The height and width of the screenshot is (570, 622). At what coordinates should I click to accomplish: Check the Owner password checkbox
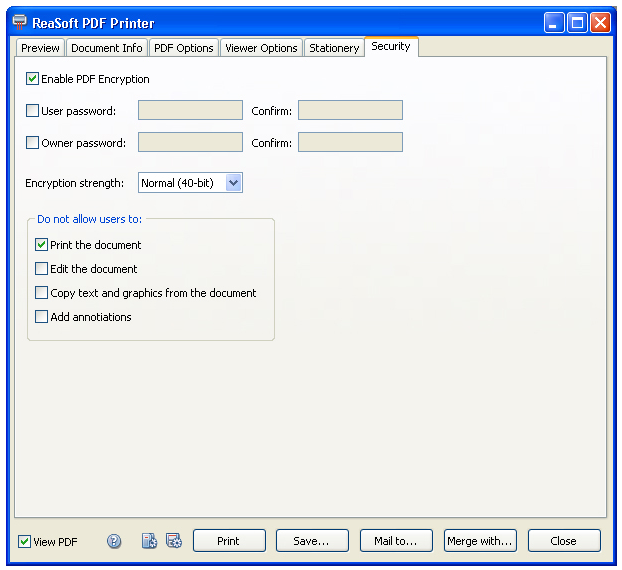click(x=32, y=142)
